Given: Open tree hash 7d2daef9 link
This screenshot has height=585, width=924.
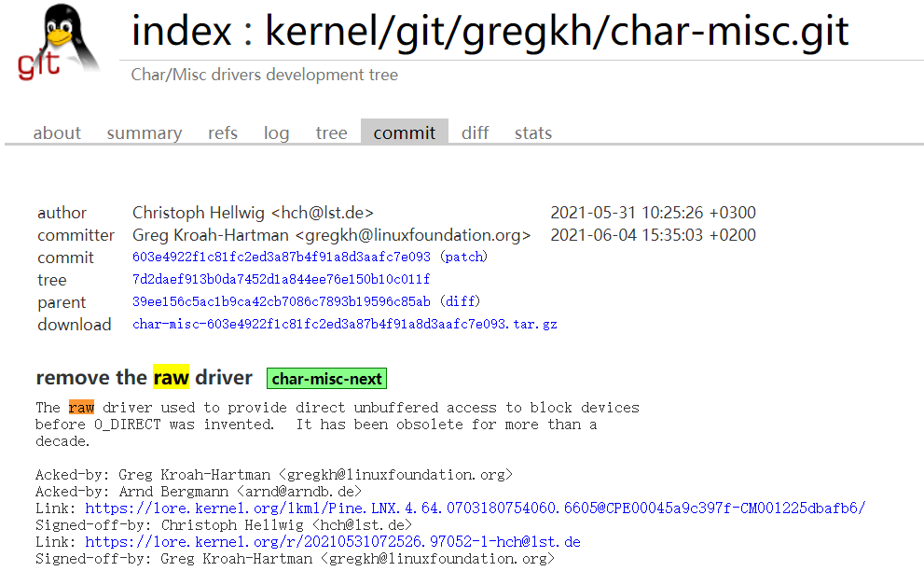Looking at the screenshot, I should click(281, 280).
